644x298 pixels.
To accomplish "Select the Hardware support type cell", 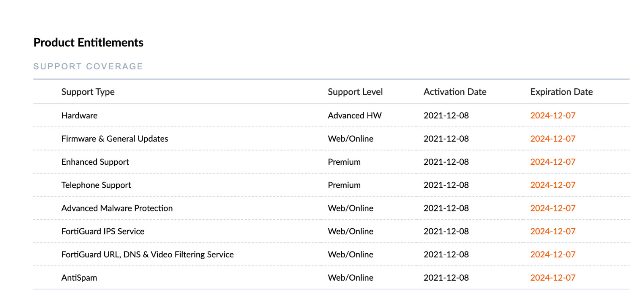I will click(80, 116).
